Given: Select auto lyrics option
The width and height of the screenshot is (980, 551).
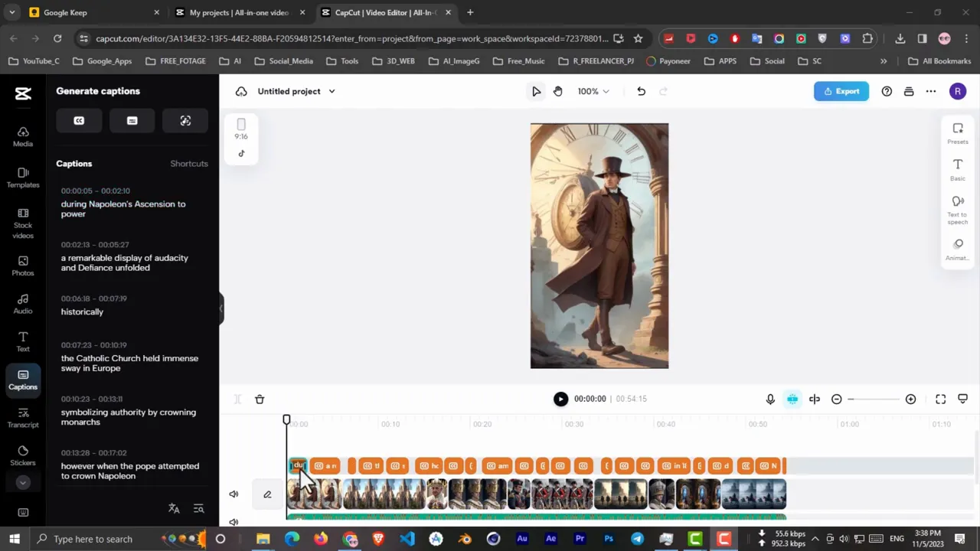Looking at the screenshot, I should click(x=185, y=121).
